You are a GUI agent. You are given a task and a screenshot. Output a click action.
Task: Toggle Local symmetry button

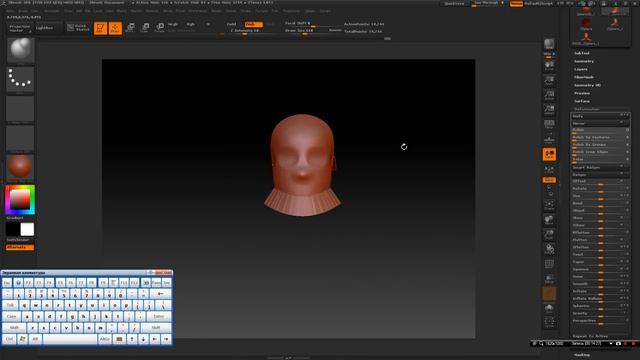549,154
